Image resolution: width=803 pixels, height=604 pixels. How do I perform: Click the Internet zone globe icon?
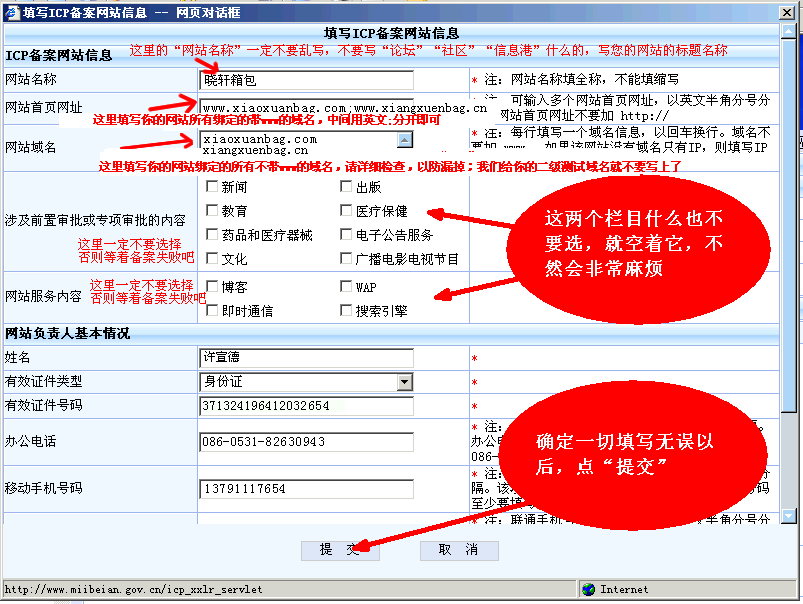click(x=588, y=589)
